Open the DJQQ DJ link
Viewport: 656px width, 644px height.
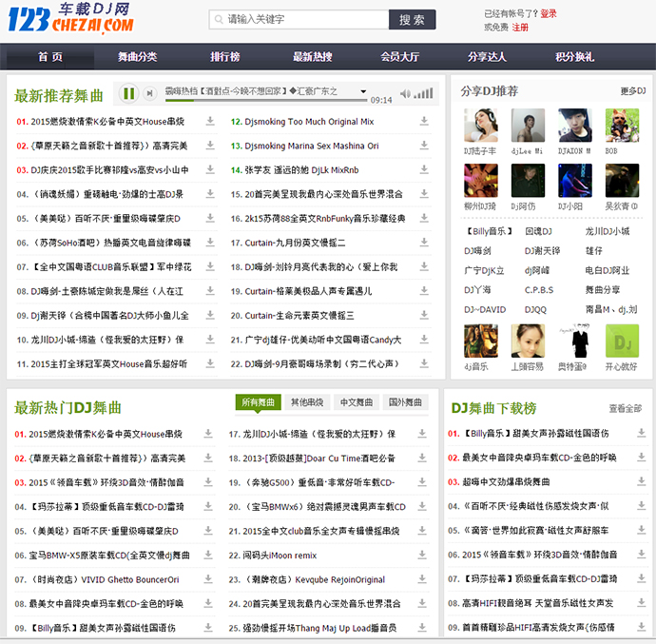point(535,309)
